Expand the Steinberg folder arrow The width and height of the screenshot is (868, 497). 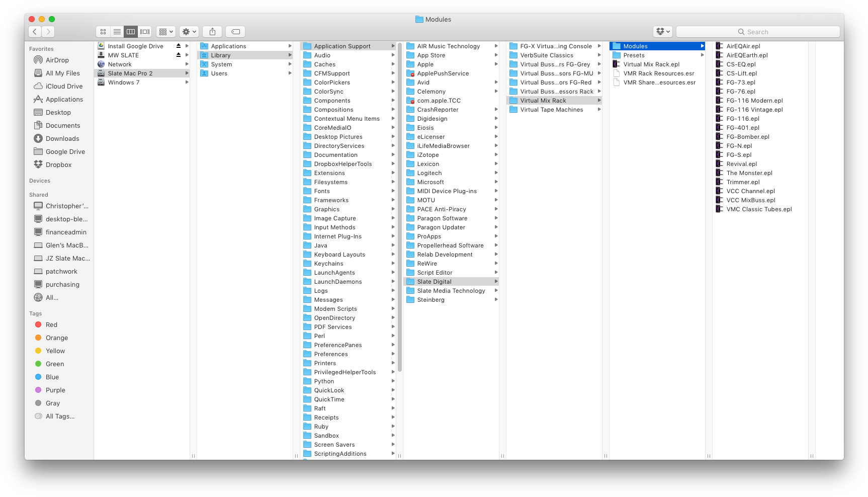tap(496, 299)
